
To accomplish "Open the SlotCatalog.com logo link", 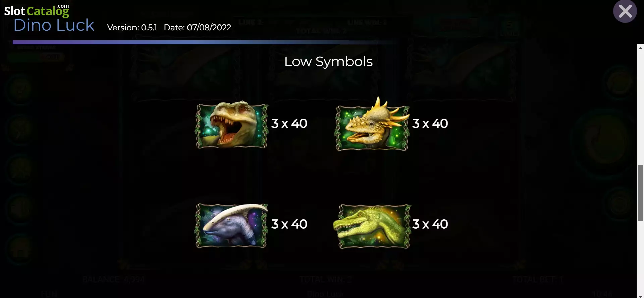I will point(37,11).
